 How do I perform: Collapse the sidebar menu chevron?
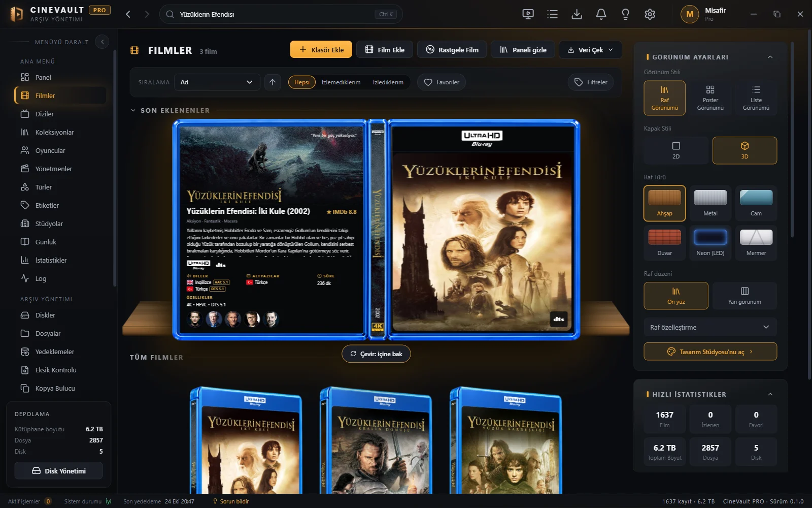102,42
